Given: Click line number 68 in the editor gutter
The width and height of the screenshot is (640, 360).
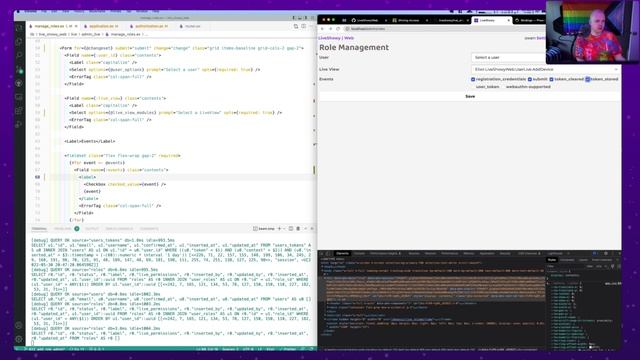Looking at the screenshot, I should [x=37, y=177].
